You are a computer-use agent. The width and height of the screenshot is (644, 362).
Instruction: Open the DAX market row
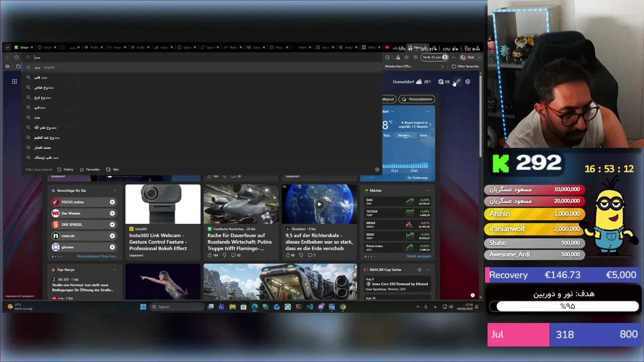click(x=397, y=201)
